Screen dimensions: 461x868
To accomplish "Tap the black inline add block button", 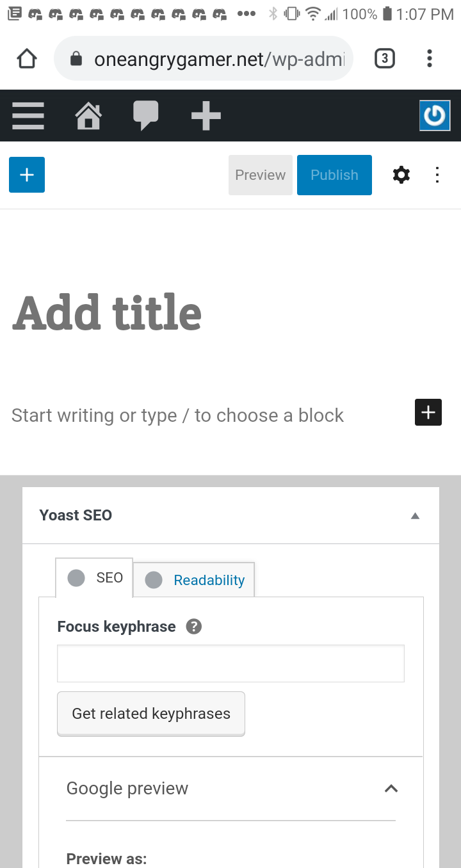I will (428, 413).
